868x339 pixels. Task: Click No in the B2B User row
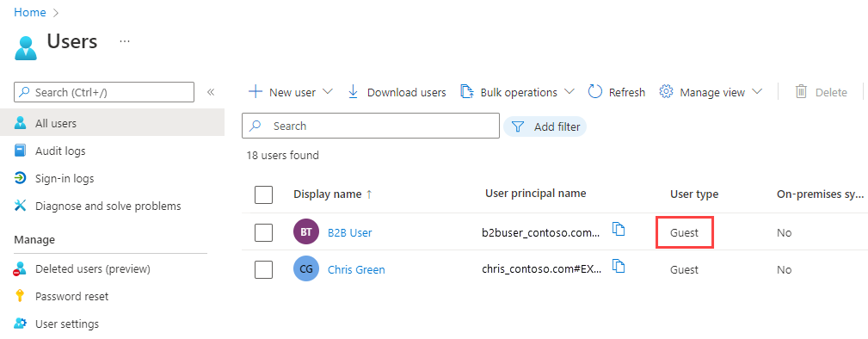point(784,232)
